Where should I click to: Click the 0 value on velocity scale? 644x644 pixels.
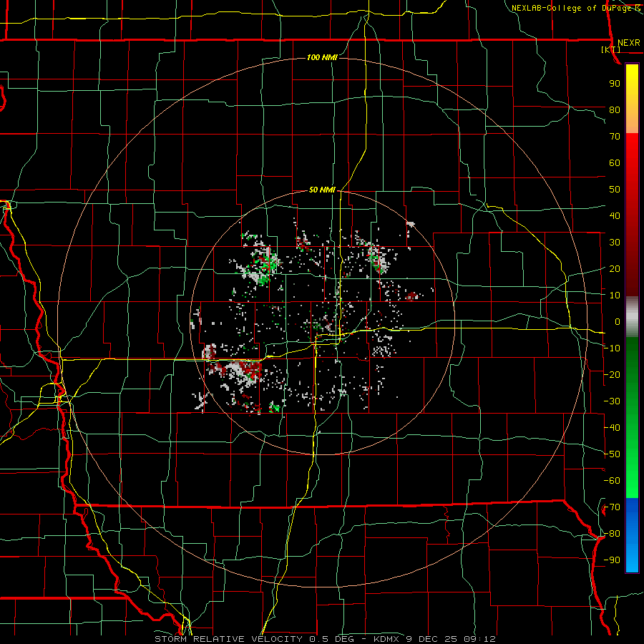tap(618, 322)
